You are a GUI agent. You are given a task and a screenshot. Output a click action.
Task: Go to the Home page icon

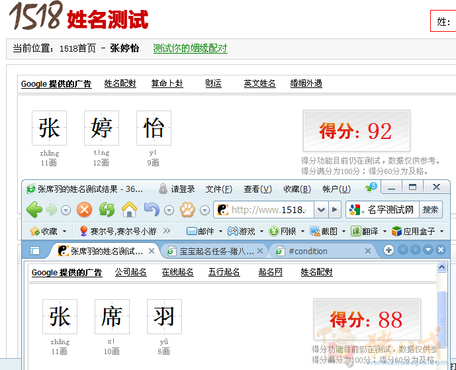pyautogui.click(x=129, y=210)
